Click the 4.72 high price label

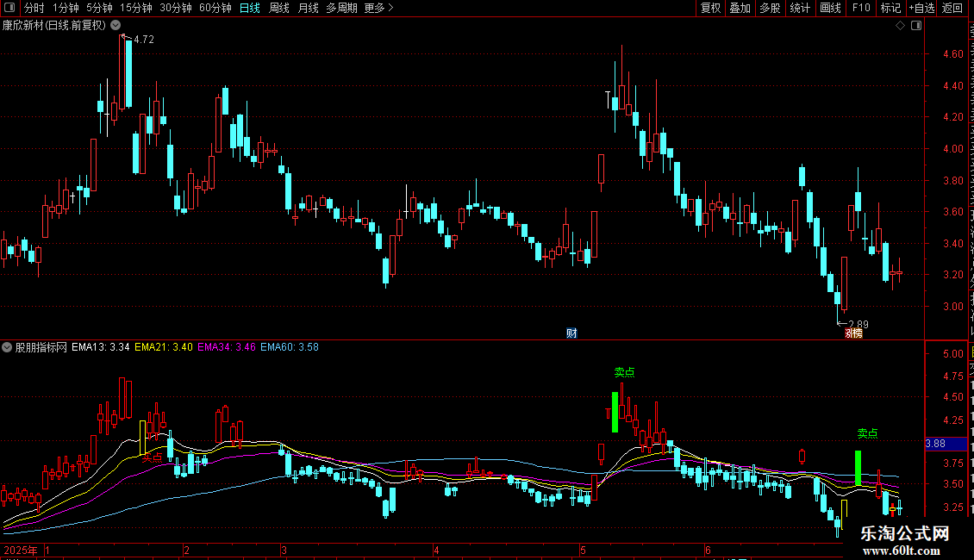(143, 39)
